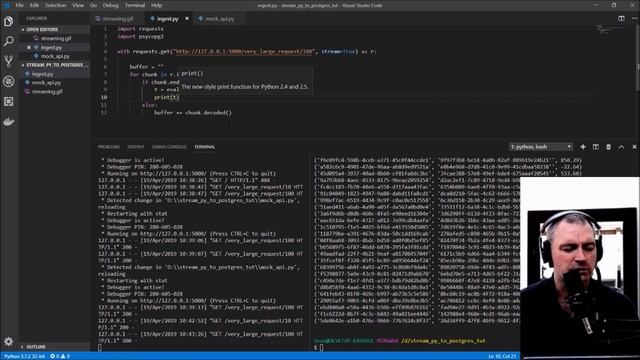This screenshot has width=640, height=360.
Task: Close the terminal panel
Action: [634, 147]
